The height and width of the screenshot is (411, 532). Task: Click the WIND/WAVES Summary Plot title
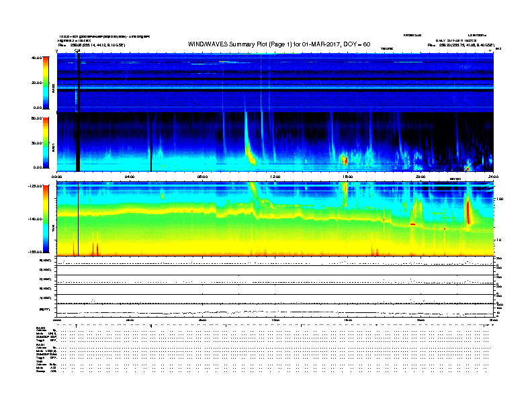coord(279,44)
